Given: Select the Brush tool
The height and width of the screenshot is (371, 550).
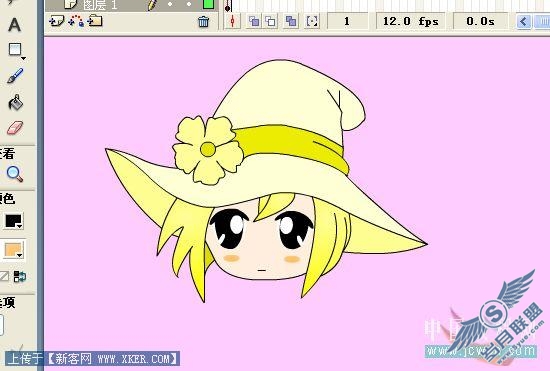Looking at the screenshot, I should (x=15, y=76).
